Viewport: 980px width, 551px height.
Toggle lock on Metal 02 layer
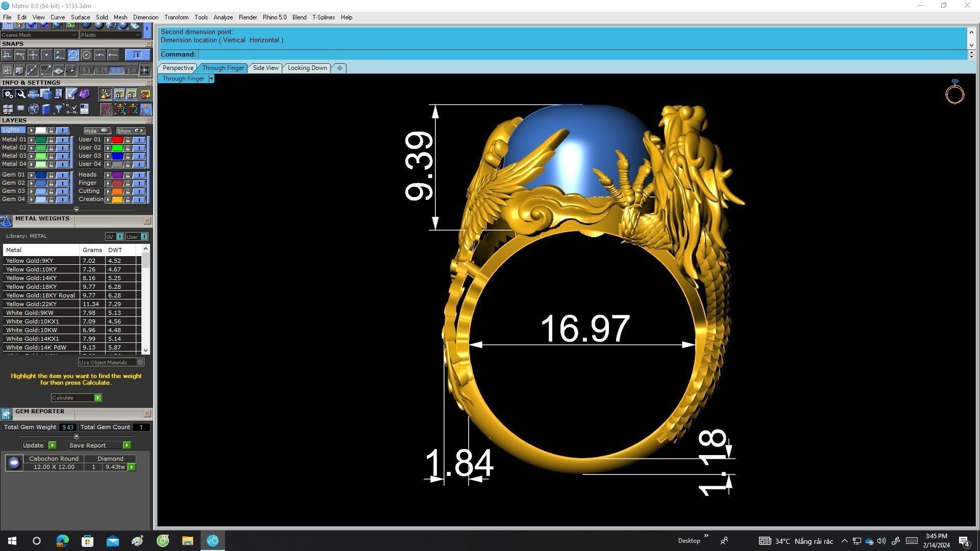coord(51,148)
